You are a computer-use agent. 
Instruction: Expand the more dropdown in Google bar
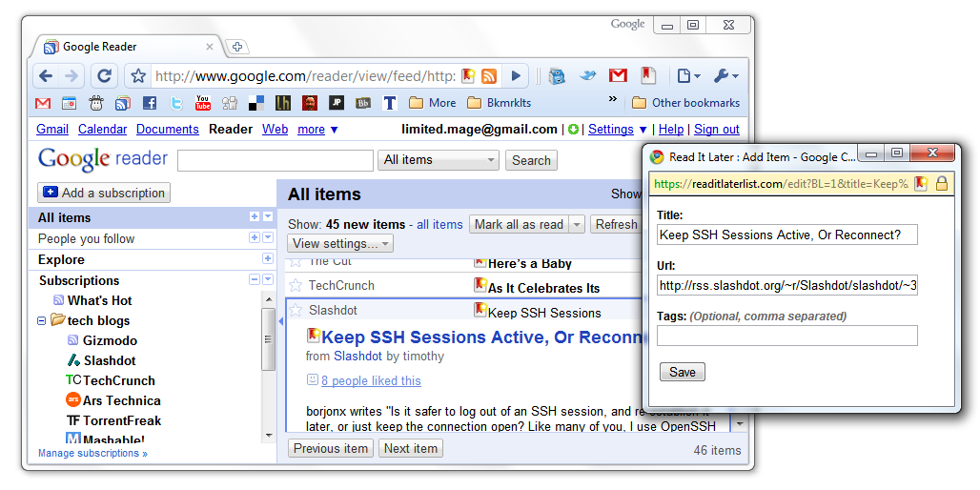tap(317, 130)
